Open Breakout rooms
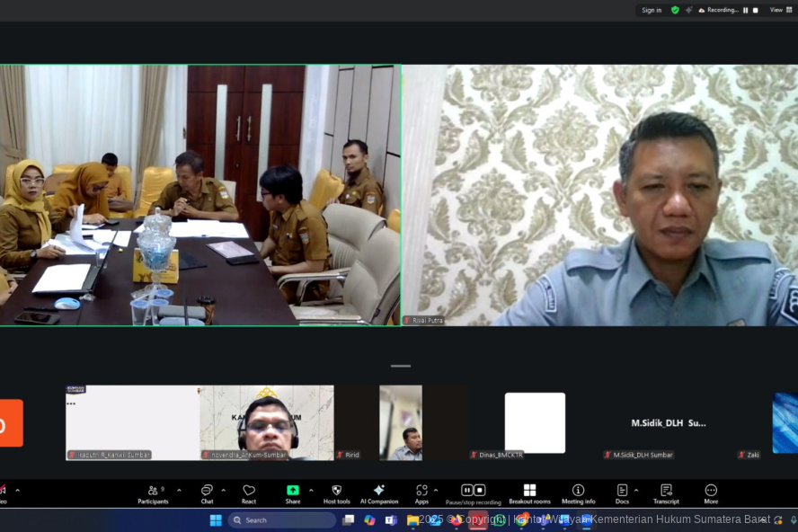Viewport: 798px width, 532px height. click(529, 493)
